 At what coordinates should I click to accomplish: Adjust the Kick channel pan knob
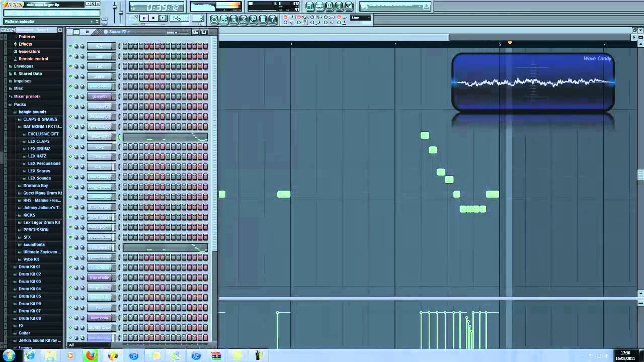(x=76, y=46)
